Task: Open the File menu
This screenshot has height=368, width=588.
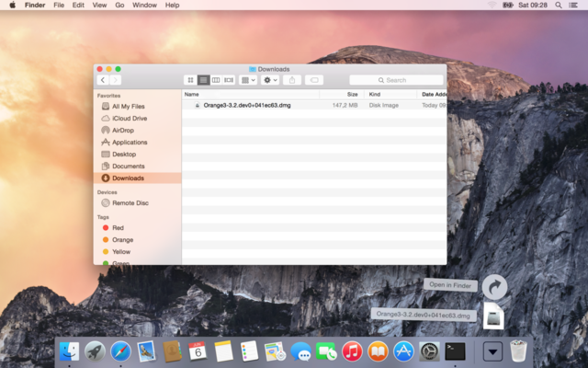Action: (x=59, y=5)
